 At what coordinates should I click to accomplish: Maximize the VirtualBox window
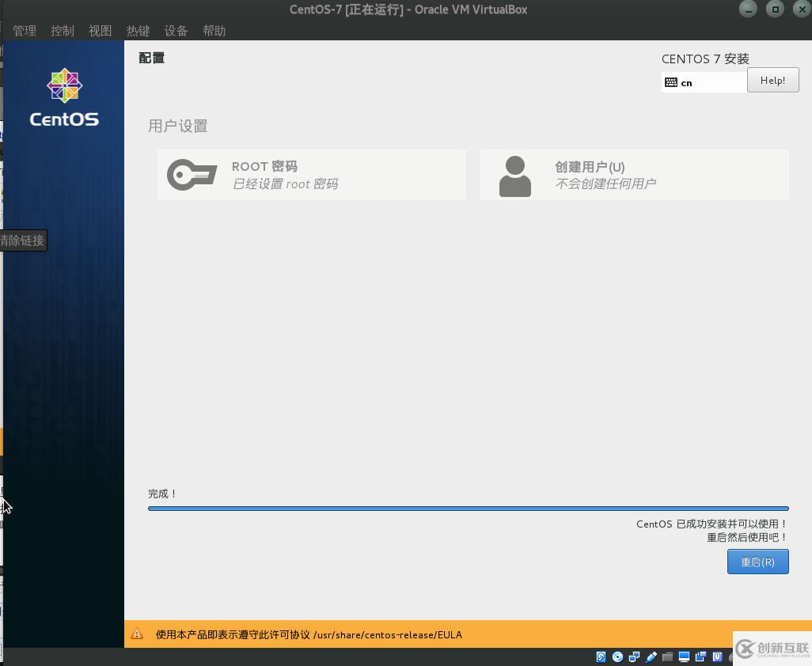[775, 9]
